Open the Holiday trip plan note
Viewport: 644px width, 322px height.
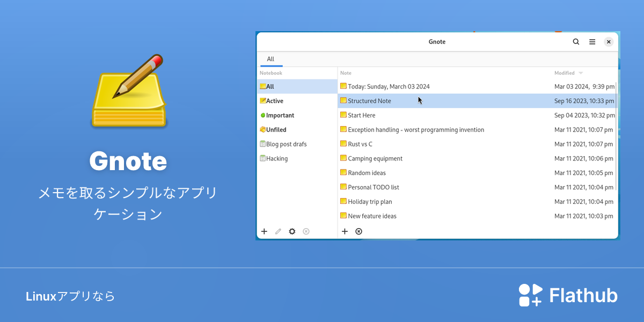pos(370,202)
